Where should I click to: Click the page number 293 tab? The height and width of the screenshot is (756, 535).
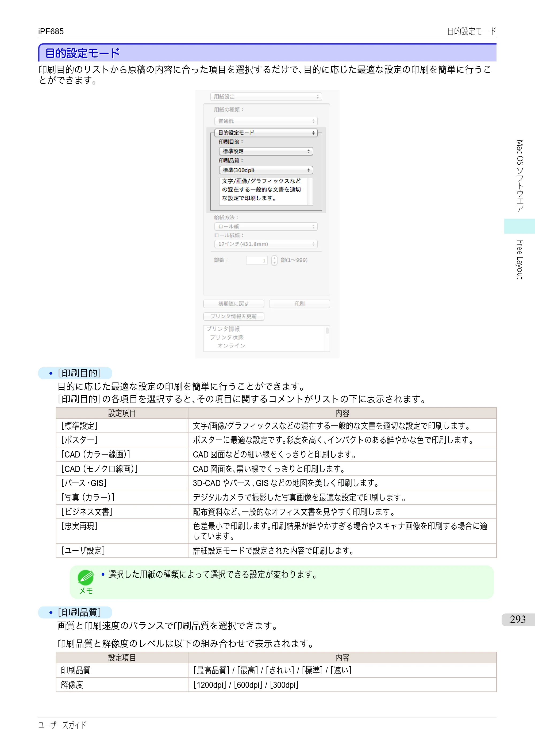point(518,619)
